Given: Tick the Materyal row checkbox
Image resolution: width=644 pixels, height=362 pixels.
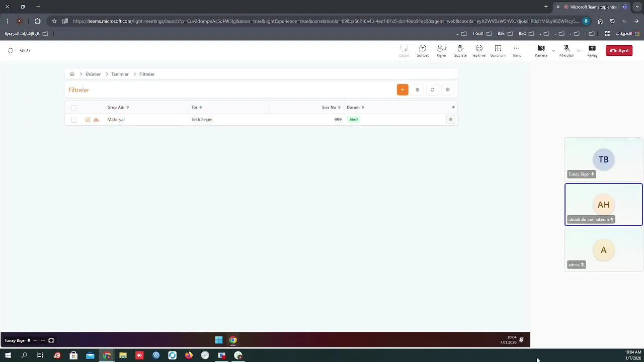Looking at the screenshot, I should point(73,120).
